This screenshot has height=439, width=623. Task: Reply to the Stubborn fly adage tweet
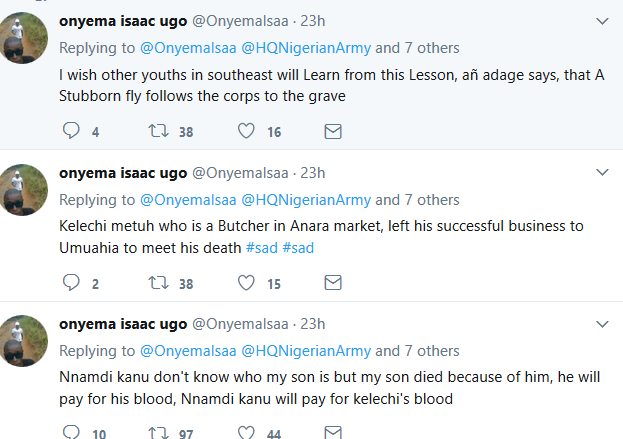click(71, 131)
